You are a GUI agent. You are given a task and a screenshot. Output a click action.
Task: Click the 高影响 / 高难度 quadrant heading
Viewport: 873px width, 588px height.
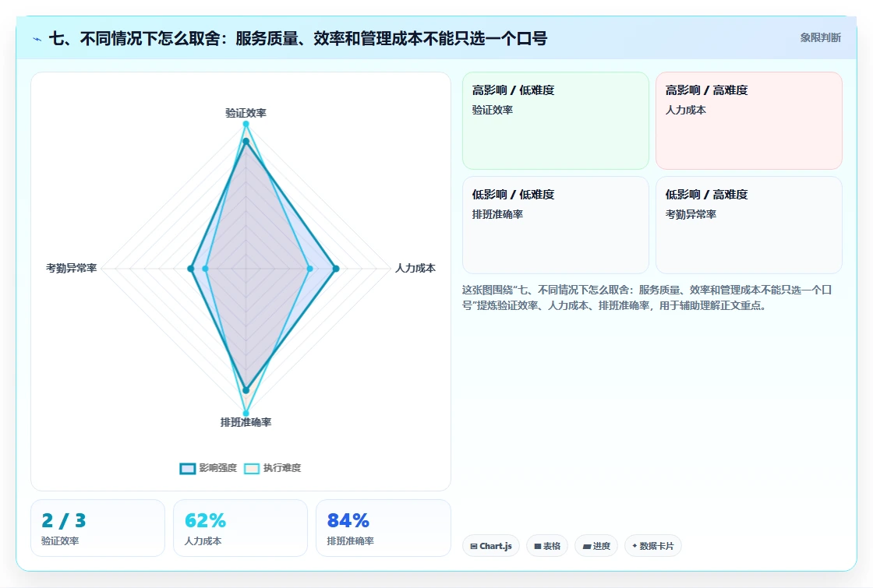[x=706, y=90]
